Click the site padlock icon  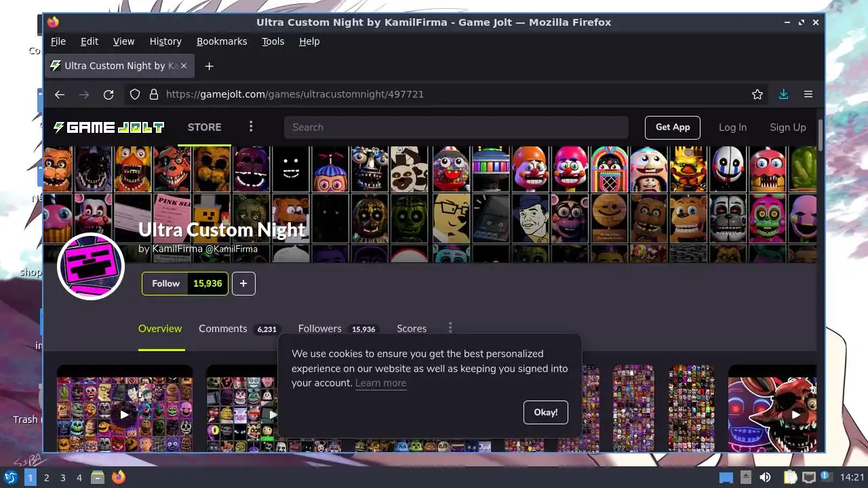tap(153, 94)
